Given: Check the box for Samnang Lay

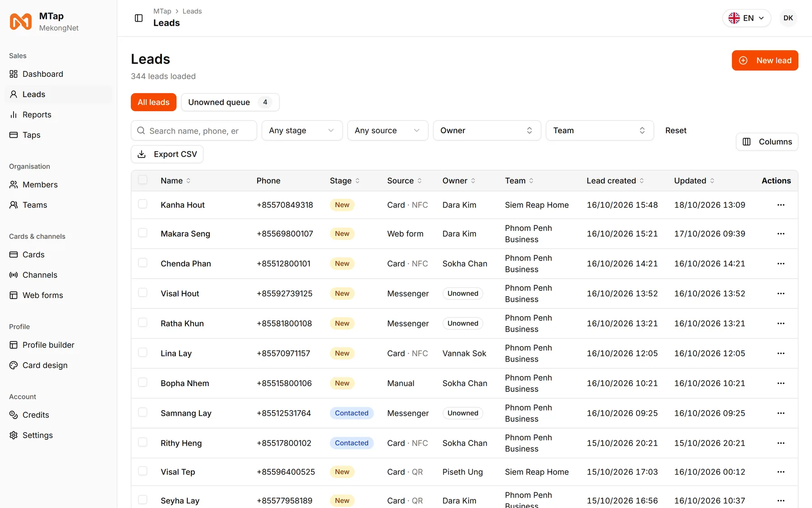Looking at the screenshot, I should point(143,412).
